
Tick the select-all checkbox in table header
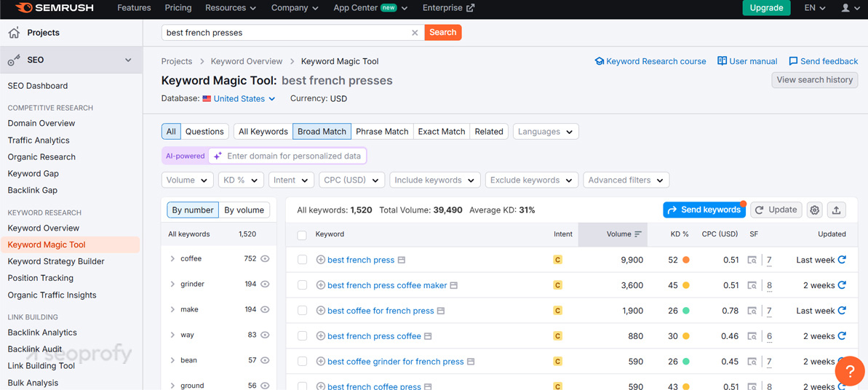point(302,235)
